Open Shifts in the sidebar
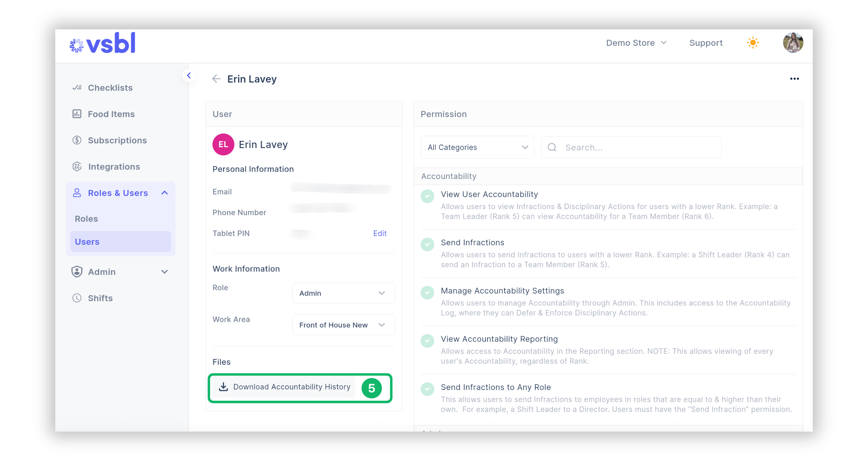 [x=100, y=298]
